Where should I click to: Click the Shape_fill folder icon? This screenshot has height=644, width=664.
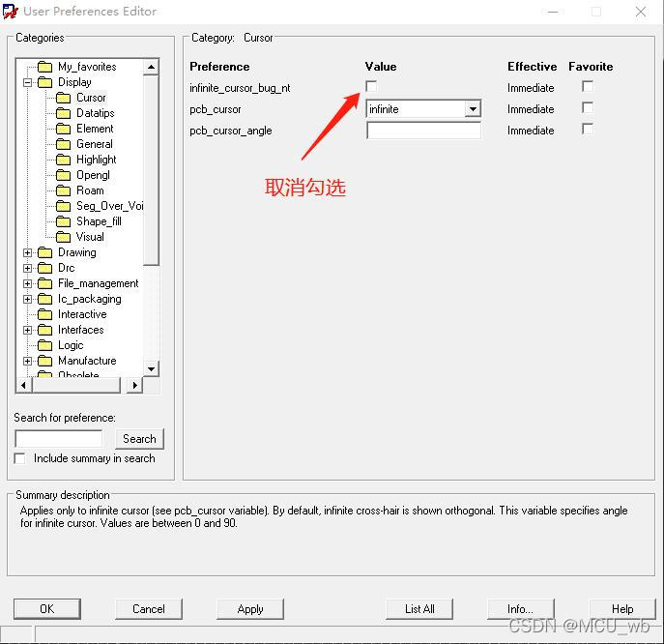63,221
